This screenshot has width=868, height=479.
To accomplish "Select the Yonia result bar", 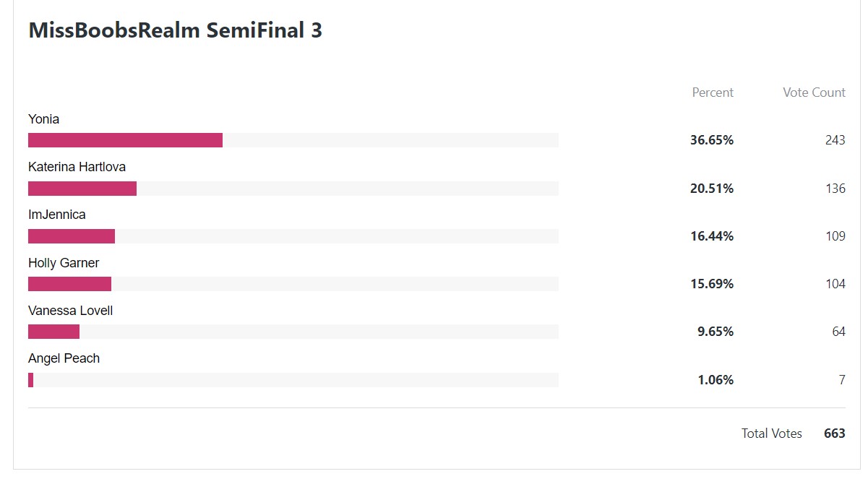I will coord(293,140).
